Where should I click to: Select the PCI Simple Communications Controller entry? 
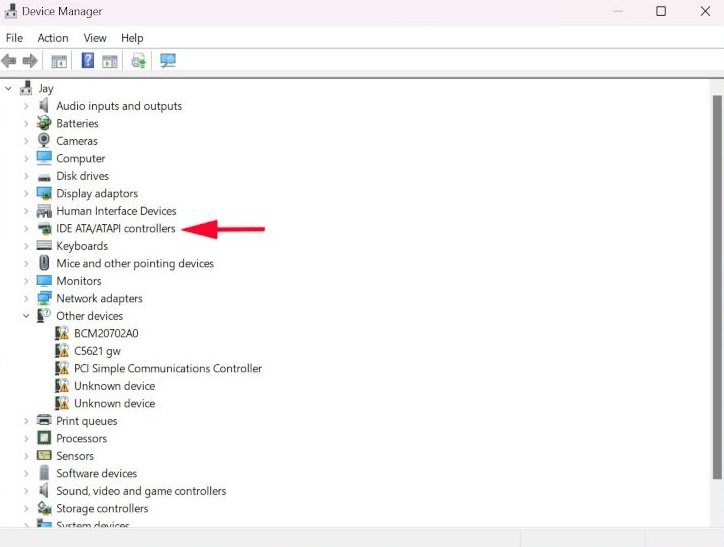168,368
